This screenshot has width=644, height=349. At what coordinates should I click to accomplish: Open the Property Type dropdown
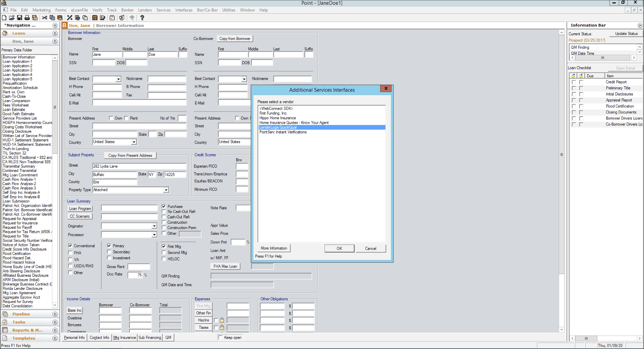click(167, 190)
